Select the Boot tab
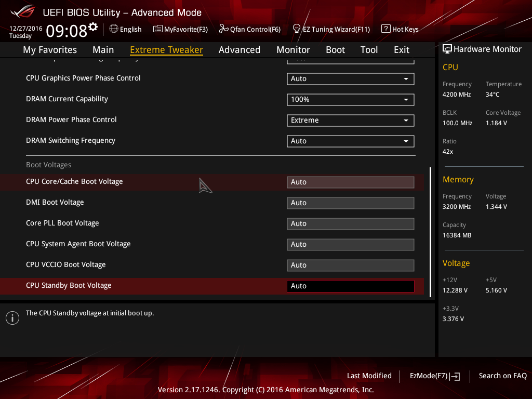 335,50
